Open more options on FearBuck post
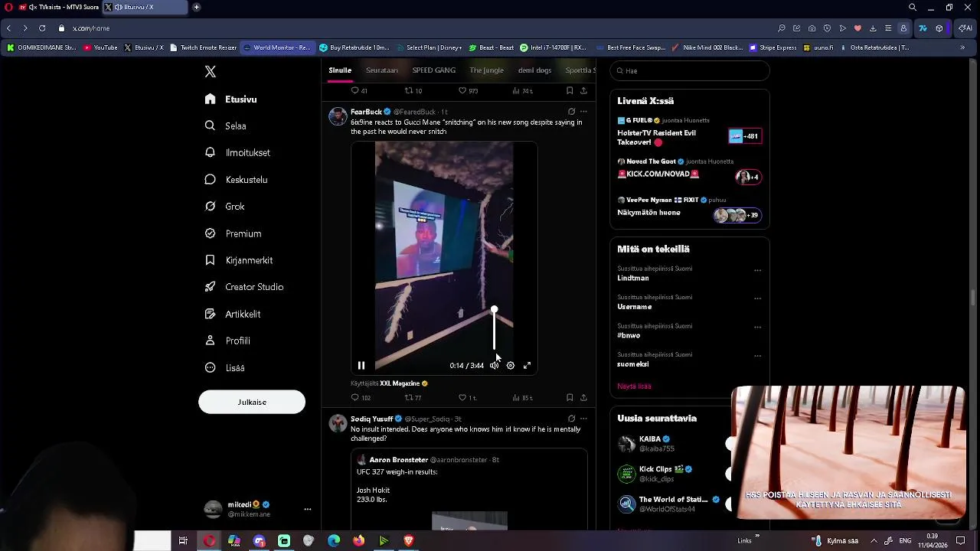 [583, 112]
